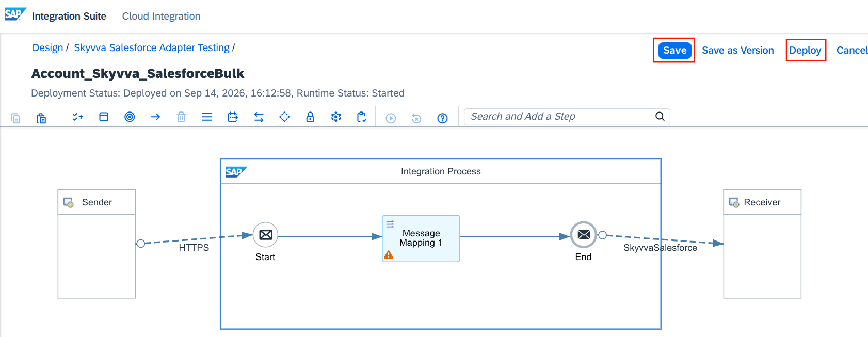Select the SkyvvaSalesforce adapter connection label
The image size is (868, 337).
pos(660,248)
